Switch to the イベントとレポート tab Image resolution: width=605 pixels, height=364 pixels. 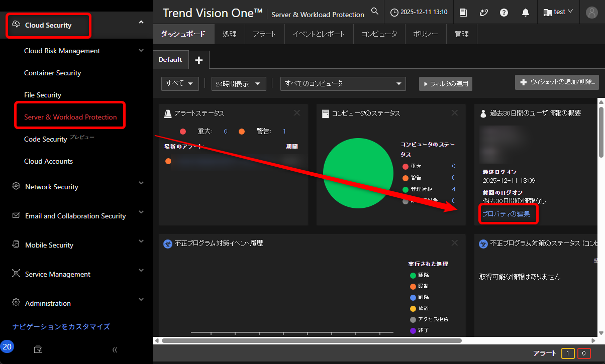[319, 34]
